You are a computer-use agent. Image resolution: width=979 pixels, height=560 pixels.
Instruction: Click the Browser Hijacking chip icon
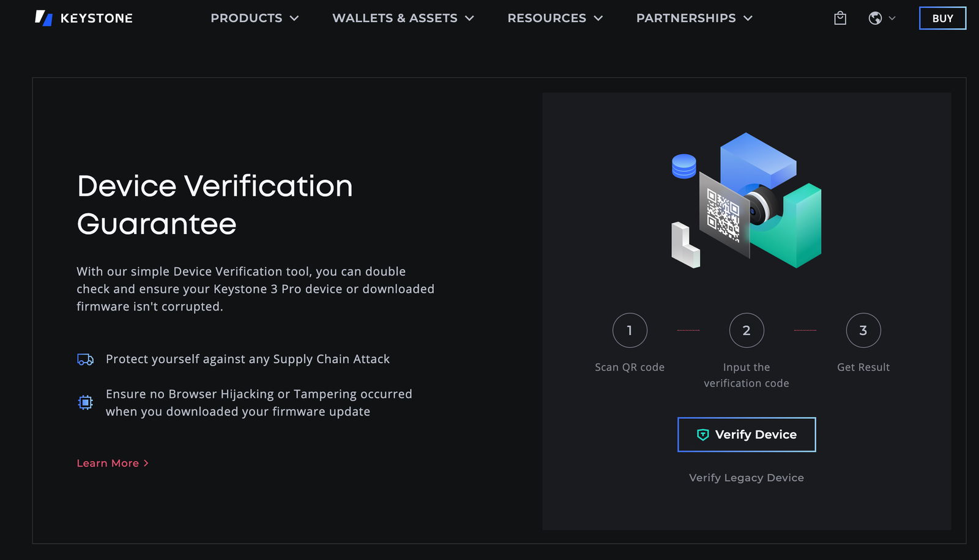pyautogui.click(x=86, y=402)
